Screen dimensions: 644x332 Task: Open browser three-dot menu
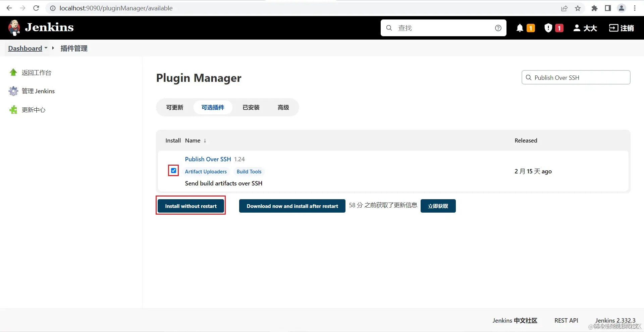coord(635,8)
